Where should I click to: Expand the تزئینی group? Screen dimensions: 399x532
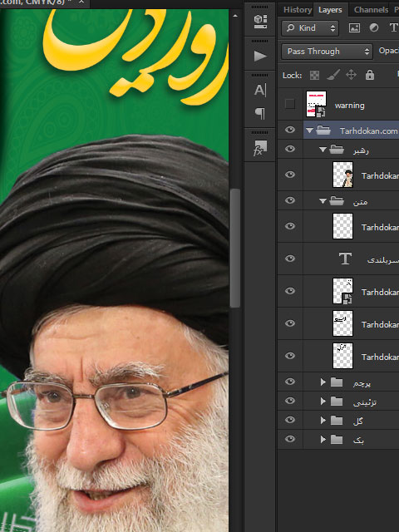(x=323, y=401)
